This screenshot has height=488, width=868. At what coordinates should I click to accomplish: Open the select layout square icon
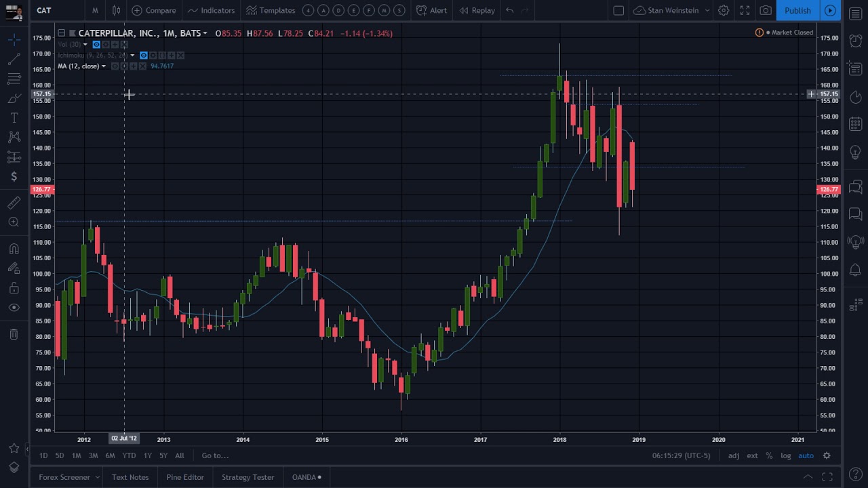(x=618, y=10)
